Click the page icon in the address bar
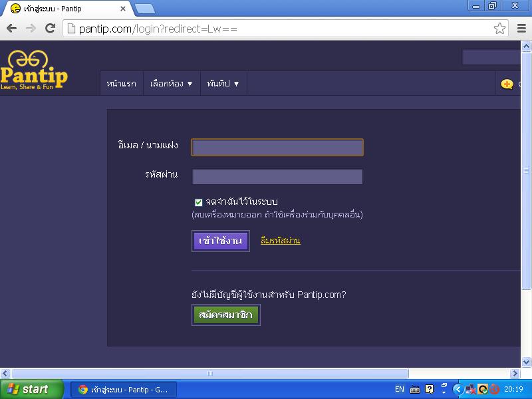Viewport: 532px width, 399px height. (x=71, y=29)
